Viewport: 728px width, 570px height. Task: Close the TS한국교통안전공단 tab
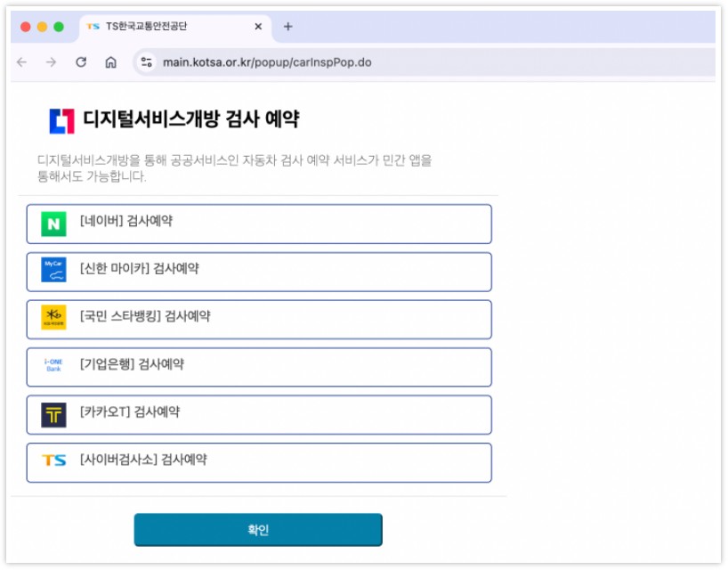(x=258, y=27)
